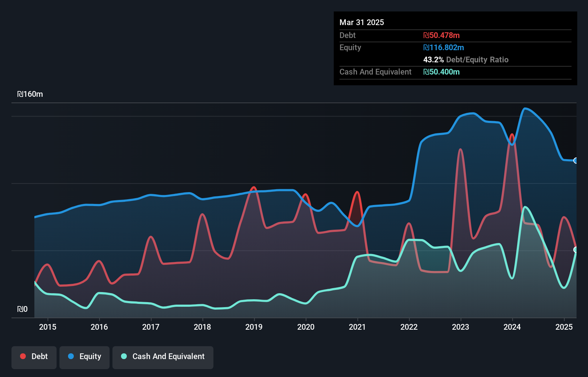The image size is (588, 377).
Task: Click the 2018 x-axis label
Action: 202,327
